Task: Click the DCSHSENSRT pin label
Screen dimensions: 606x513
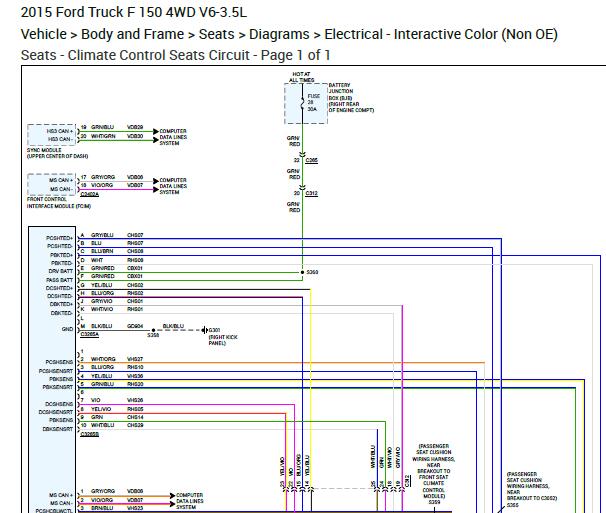Action: (x=56, y=412)
